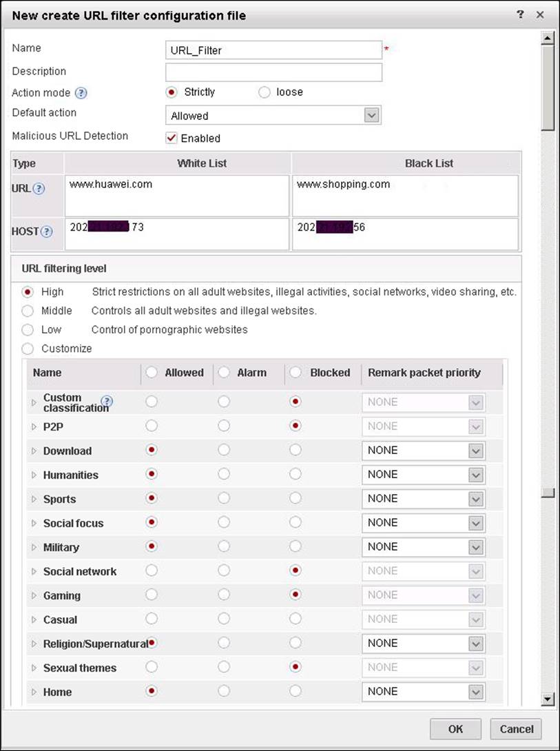Expand the Social network category
Viewport: 560px width, 751px height.
click(x=34, y=572)
